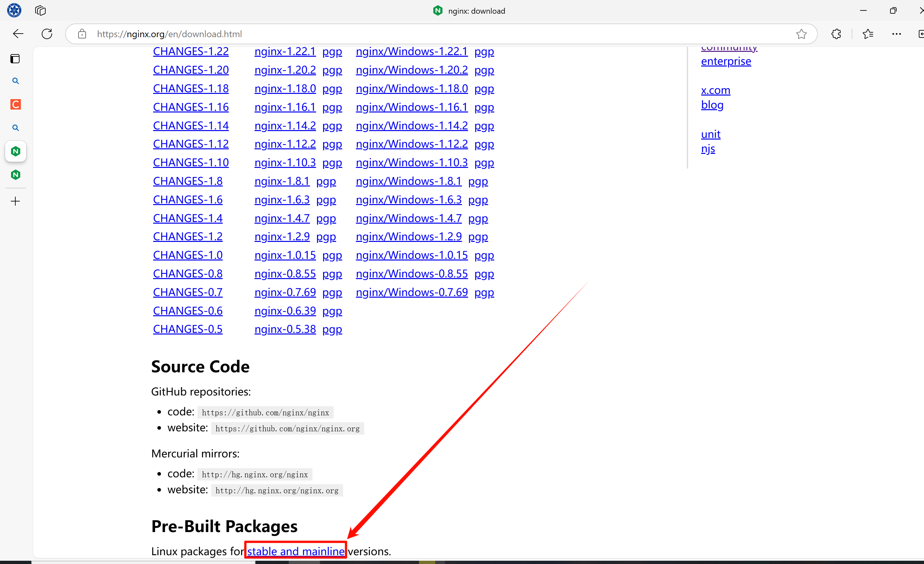The width and height of the screenshot is (924, 564).
Task: View site information via lock icon
Action: click(82, 34)
